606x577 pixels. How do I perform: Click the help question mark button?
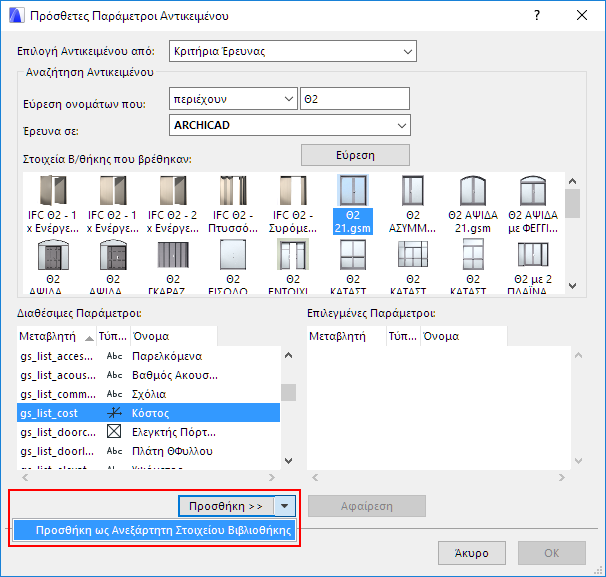pos(537,15)
